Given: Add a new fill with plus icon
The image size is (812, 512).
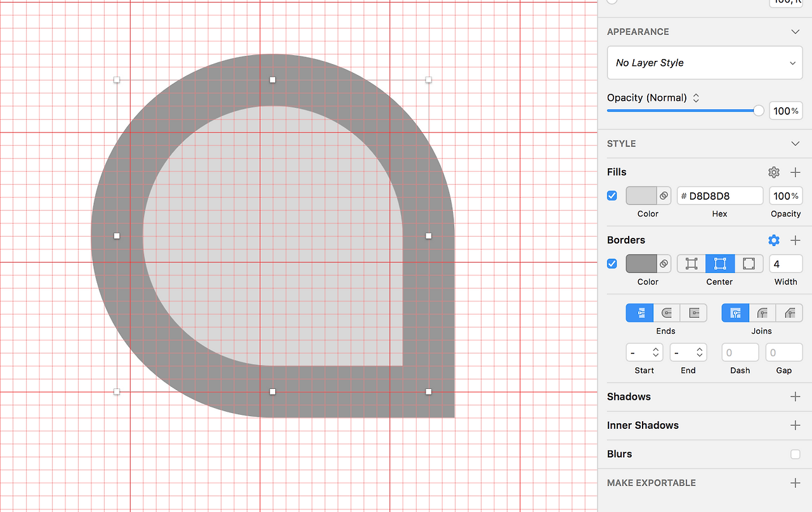Looking at the screenshot, I should point(796,172).
